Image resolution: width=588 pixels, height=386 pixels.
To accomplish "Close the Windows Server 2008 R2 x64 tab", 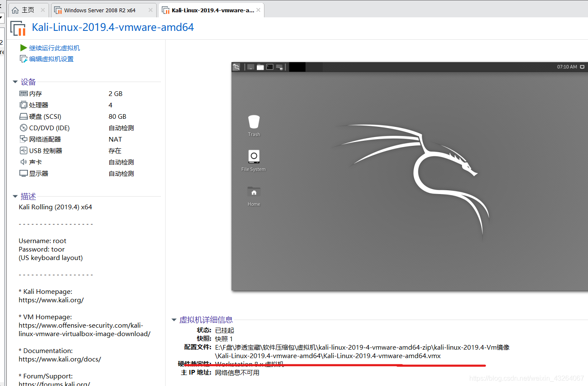I will click(x=150, y=10).
